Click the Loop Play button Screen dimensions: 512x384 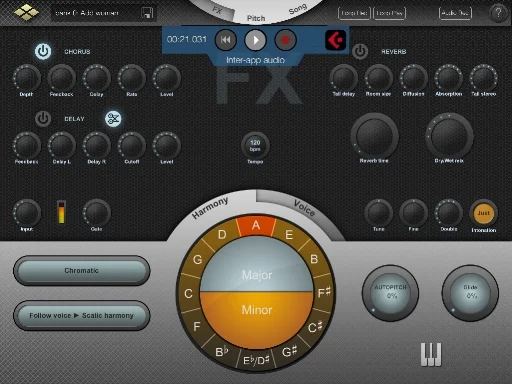(389, 13)
